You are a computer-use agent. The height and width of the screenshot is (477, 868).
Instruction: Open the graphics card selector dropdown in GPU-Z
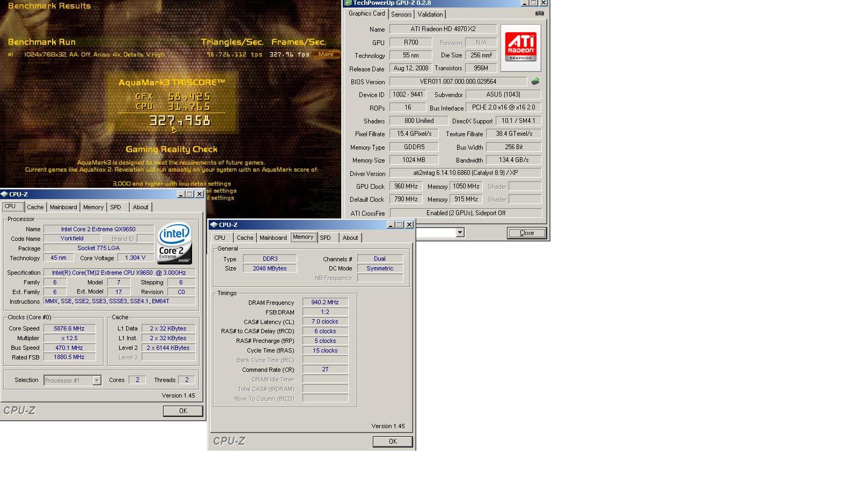(460, 232)
